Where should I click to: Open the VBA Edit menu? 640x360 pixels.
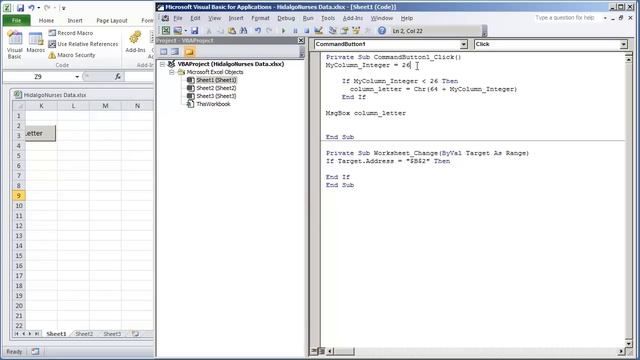196,18
